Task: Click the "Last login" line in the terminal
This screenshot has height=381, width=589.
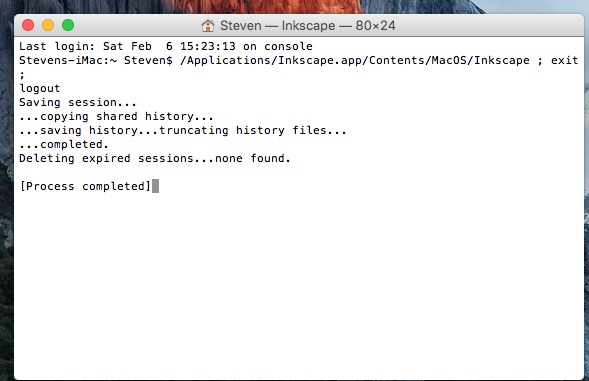Action: (166, 46)
